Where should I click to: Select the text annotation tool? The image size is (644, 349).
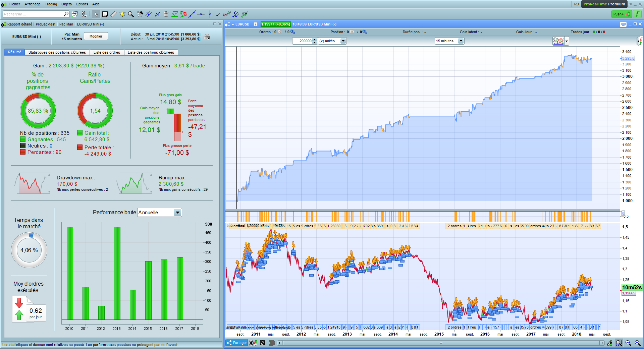click(105, 14)
